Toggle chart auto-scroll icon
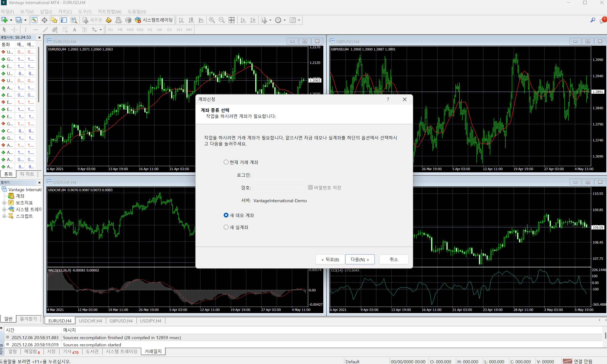 (243, 20)
